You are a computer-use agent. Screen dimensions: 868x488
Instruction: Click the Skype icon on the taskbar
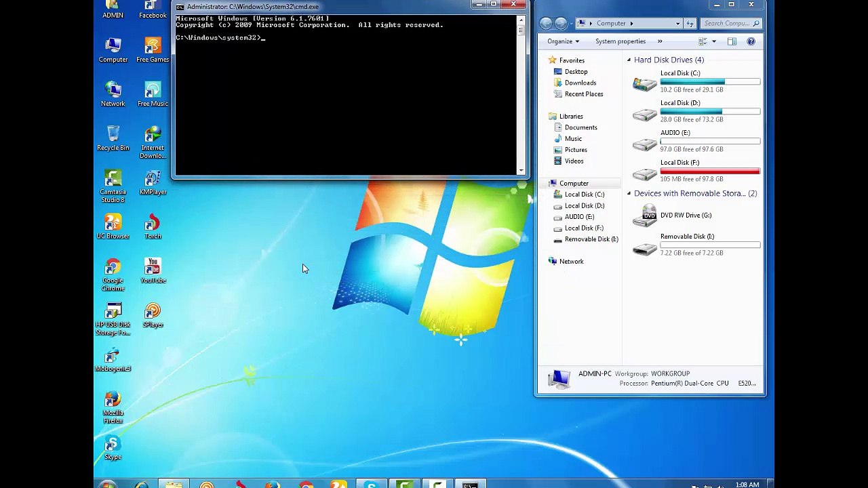point(371,484)
